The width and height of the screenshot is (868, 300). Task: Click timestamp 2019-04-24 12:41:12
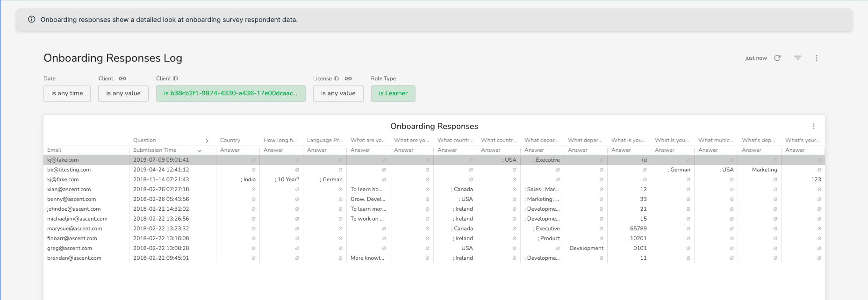click(x=161, y=170)
